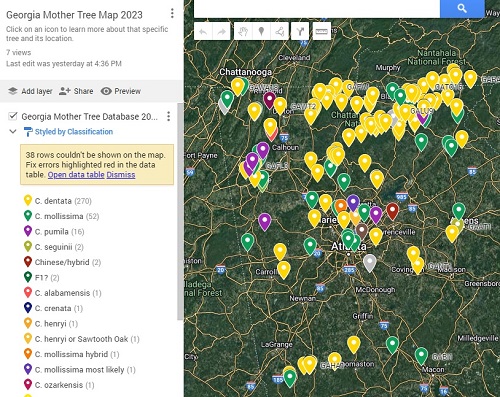Viewport: 500px width, 397px height.
Task: Click Add layer
Action: pos(30,91)
